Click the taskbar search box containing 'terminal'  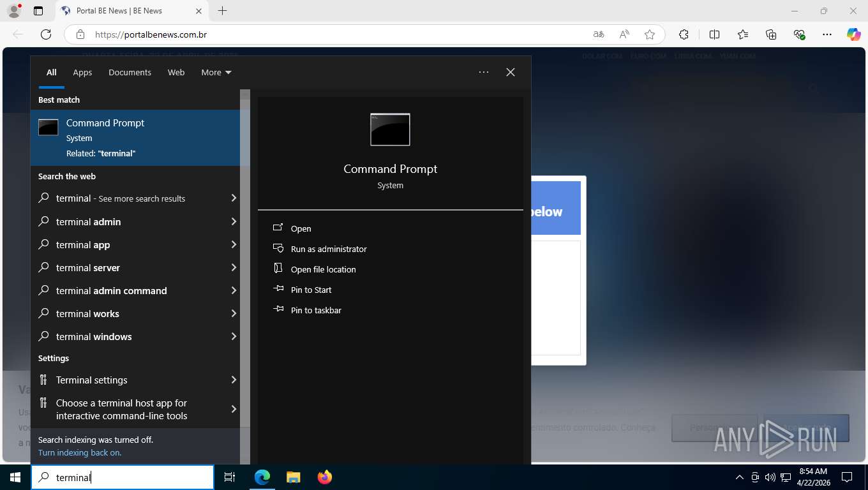pos(123,477)
